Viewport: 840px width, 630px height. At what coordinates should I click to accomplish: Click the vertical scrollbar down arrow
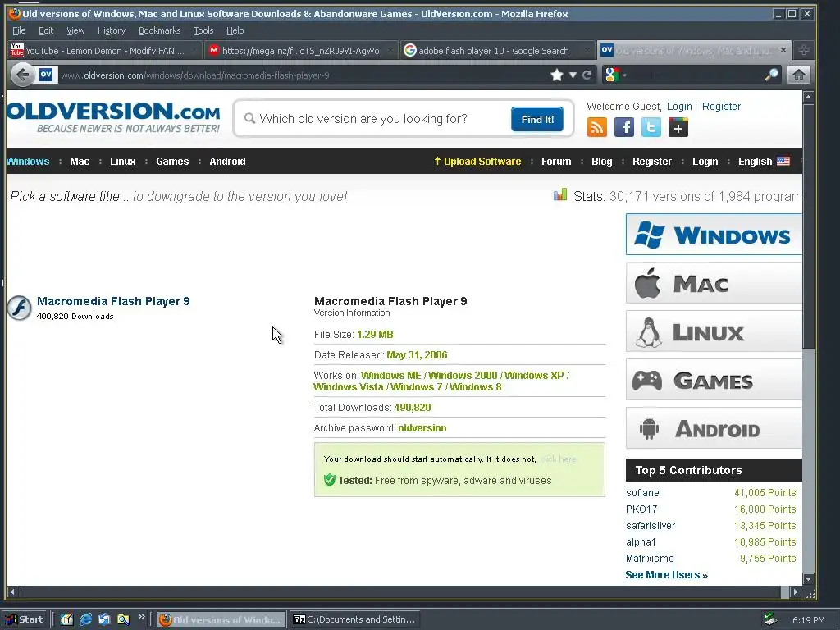808,579
